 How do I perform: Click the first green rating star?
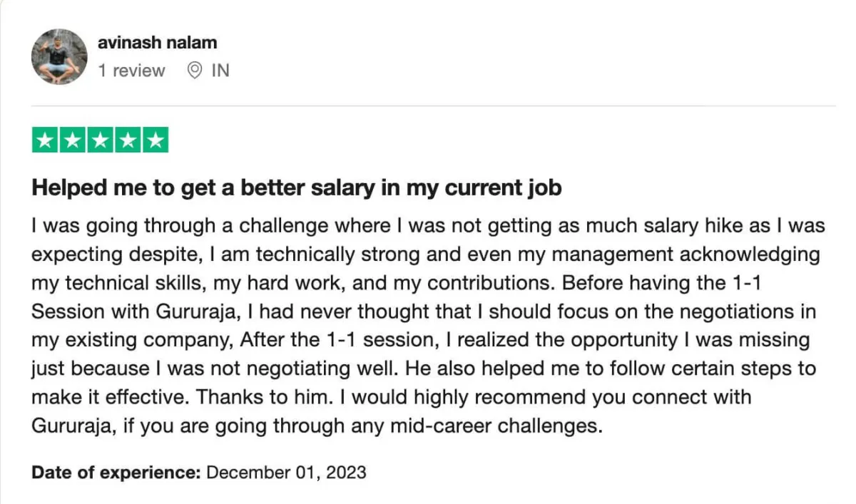46,140
